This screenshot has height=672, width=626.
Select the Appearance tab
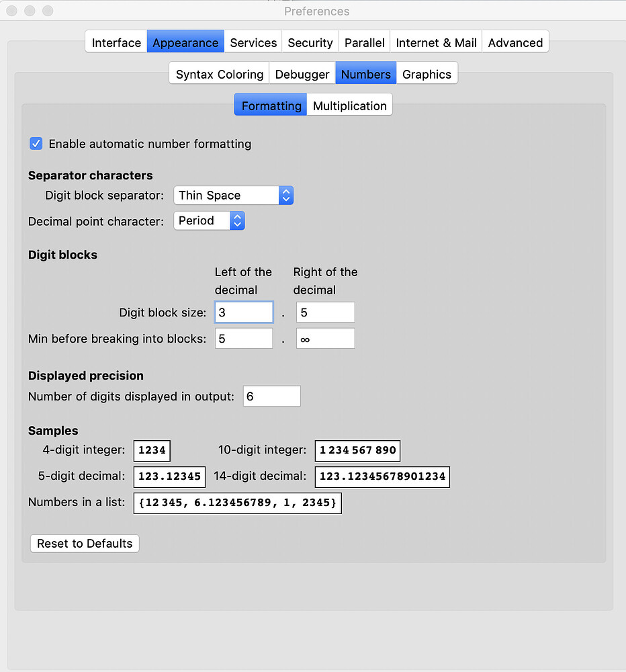185,42
